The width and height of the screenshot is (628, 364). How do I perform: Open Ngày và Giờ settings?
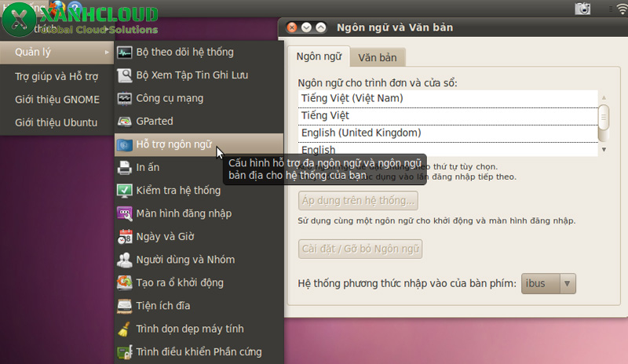click(x=199, y=237)
